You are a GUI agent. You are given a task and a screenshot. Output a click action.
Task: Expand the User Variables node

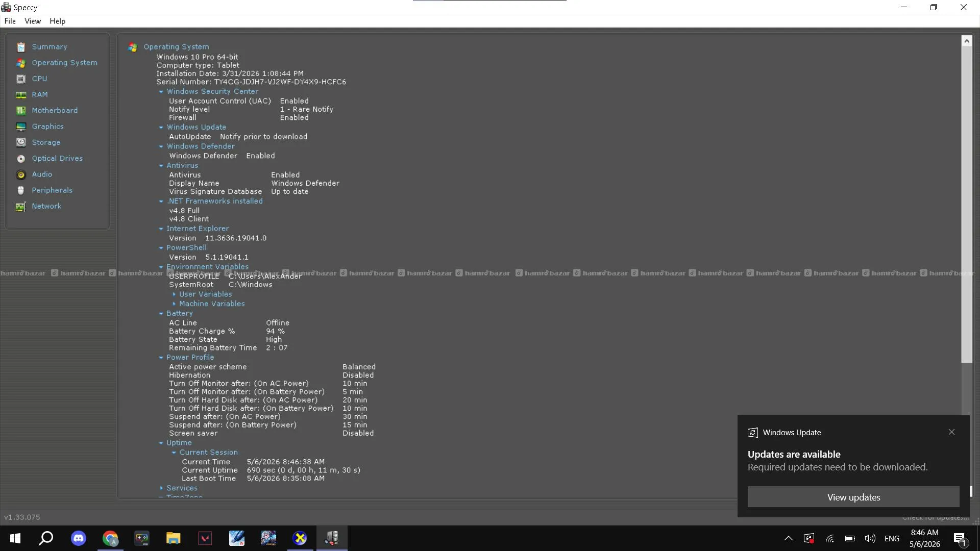(x=174, y=294)
